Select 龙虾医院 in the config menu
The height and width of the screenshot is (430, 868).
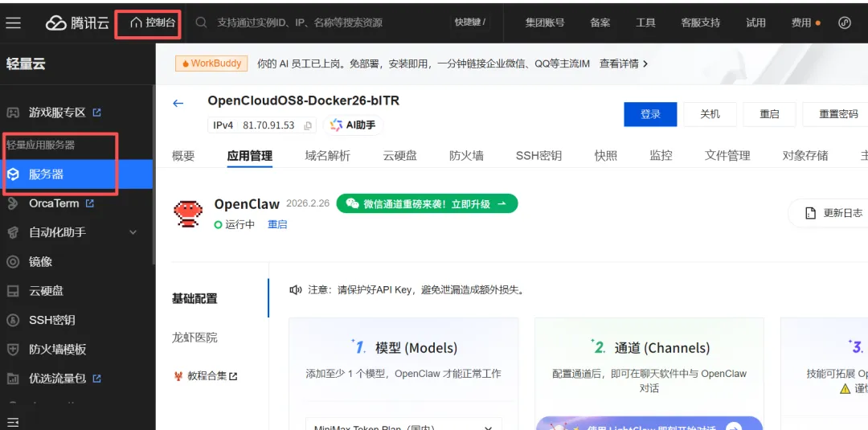194,338
